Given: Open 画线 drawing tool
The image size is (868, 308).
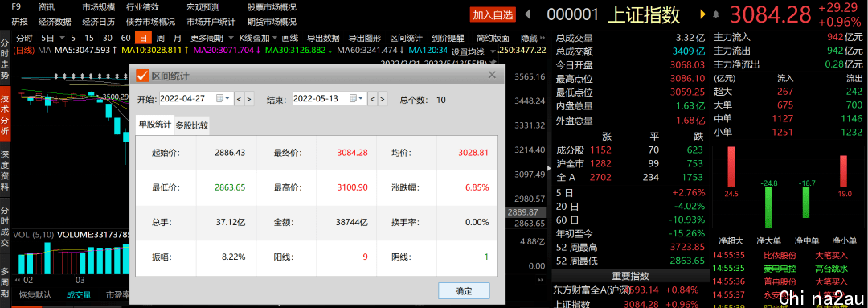Looking at the screenshot, I should [x=290, y=39].
